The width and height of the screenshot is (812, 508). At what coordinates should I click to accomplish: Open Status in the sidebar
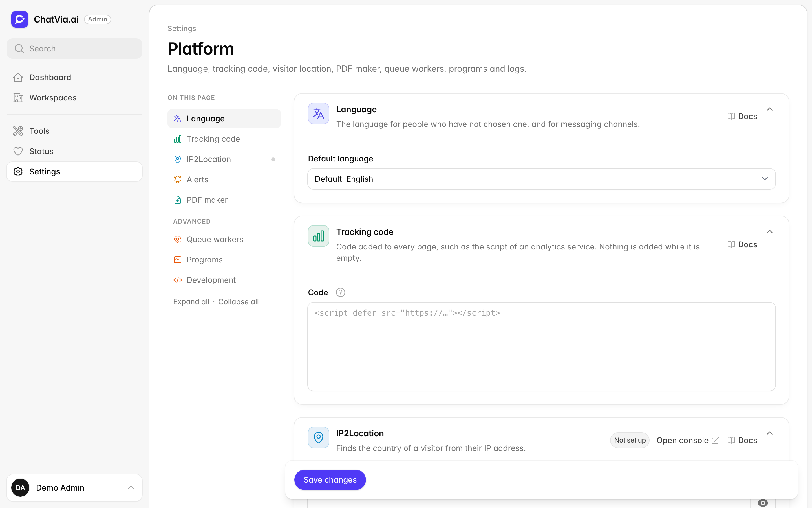[x=74, y=151]
